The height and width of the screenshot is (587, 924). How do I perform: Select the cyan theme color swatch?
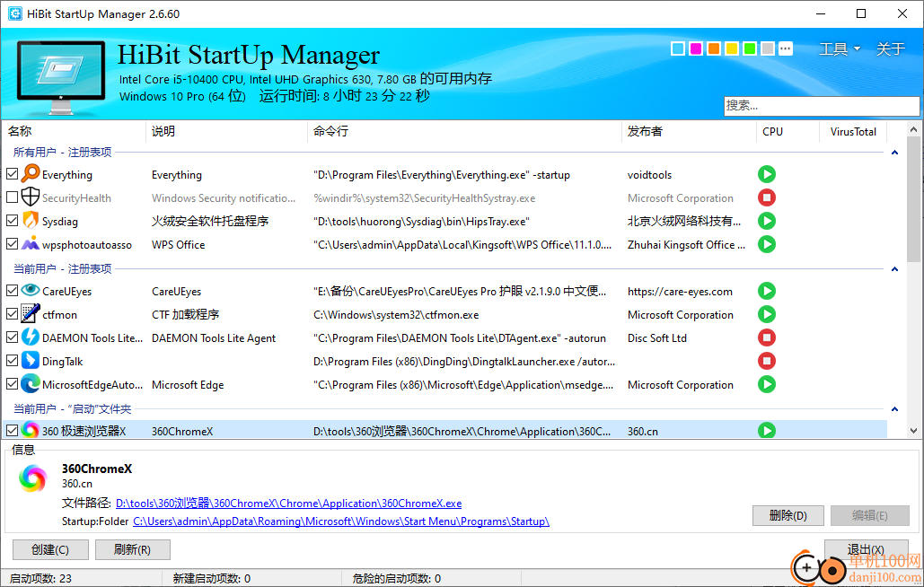pos(678,48)
